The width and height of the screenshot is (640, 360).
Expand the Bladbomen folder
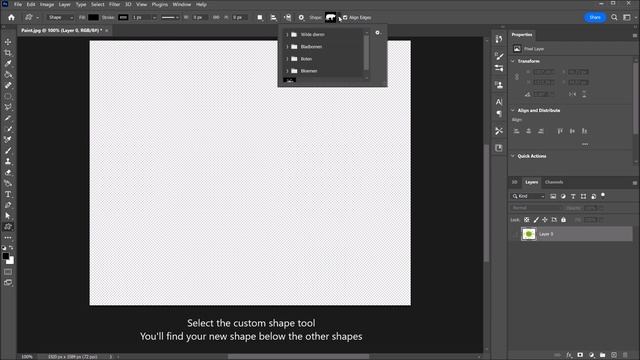tap(287, 47)
